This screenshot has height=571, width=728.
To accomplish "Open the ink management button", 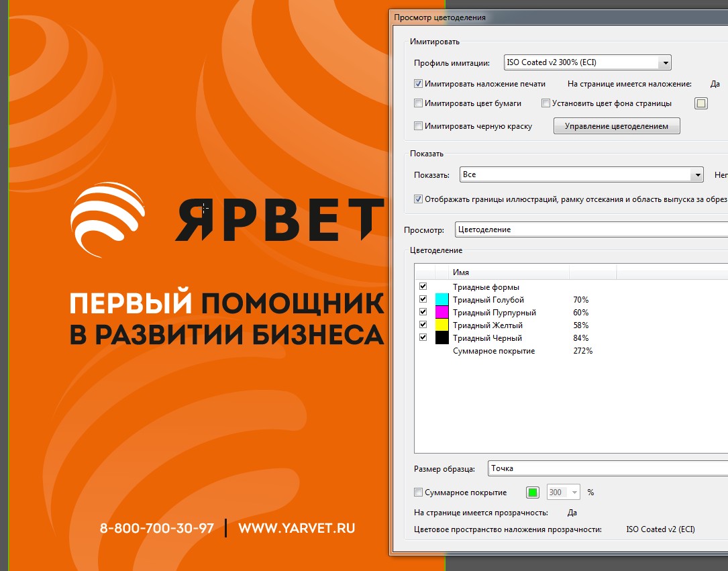I will 617,125.
